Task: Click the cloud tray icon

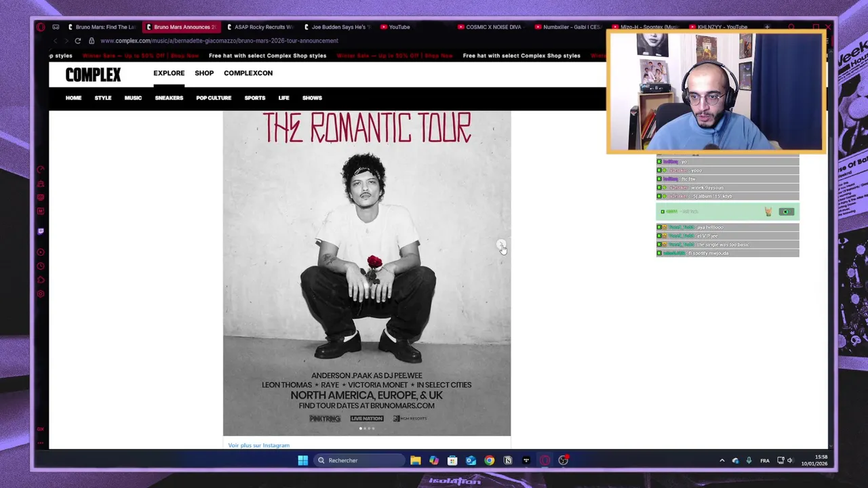Action: click(x=735, y=460)
